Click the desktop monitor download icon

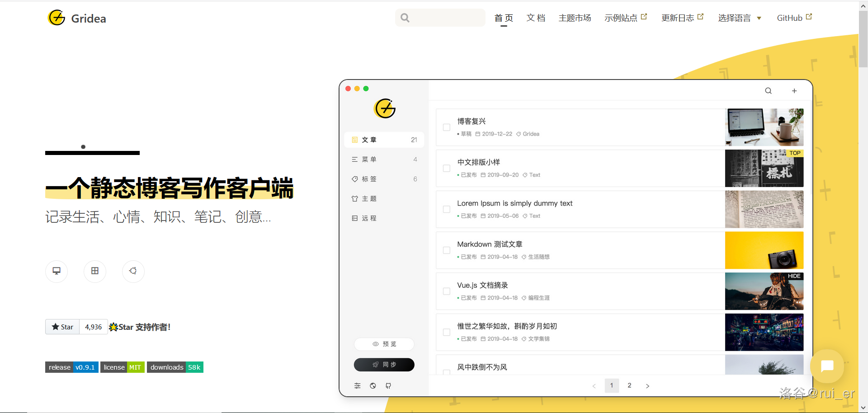coord(57,271)
